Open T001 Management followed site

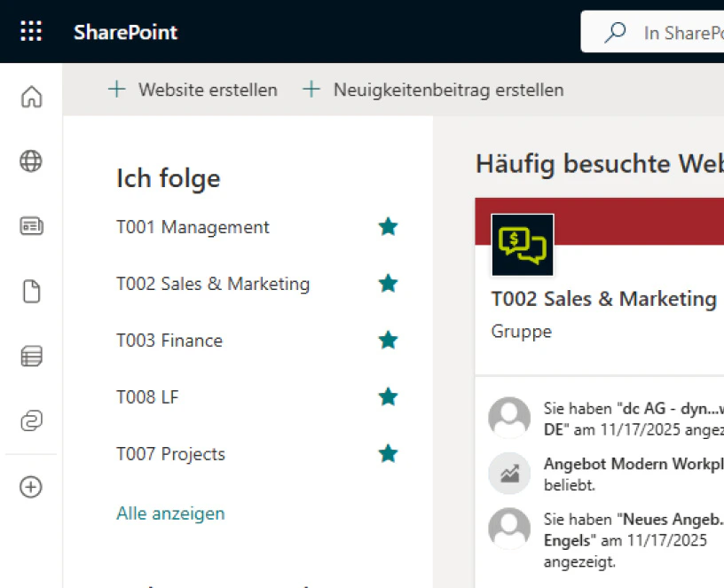[193, 227]
